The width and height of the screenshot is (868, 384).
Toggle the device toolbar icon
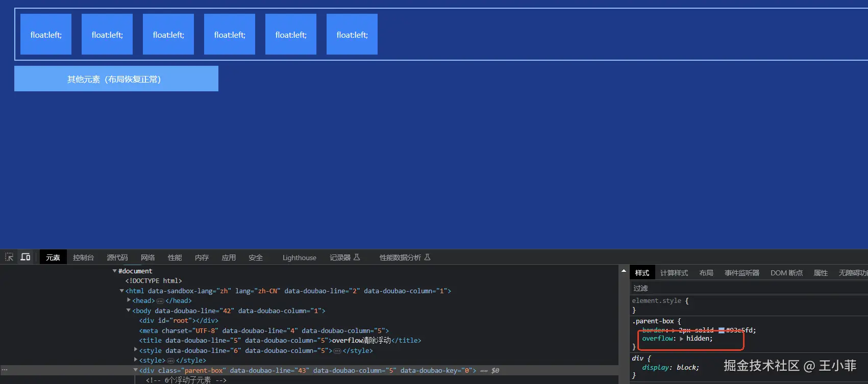(x=25, y=257)
